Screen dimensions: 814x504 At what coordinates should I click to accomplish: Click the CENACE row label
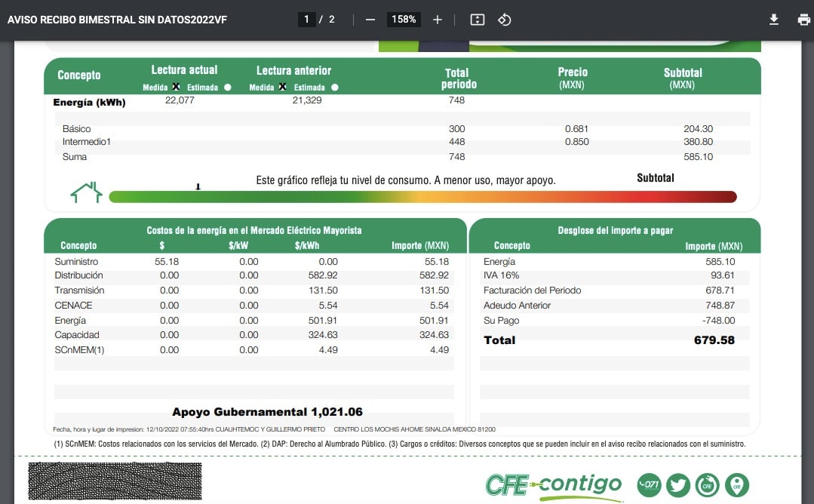point(73,306)
